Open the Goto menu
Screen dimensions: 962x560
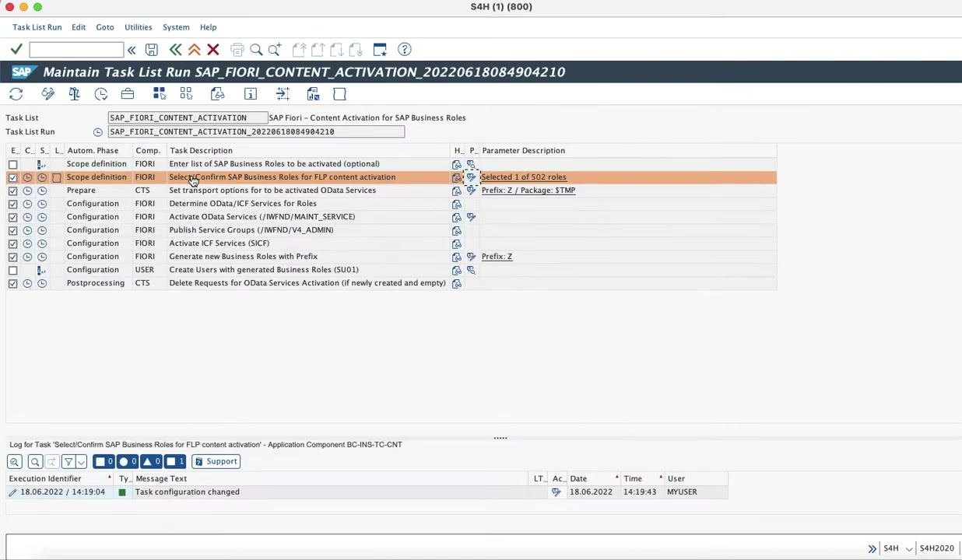coord(105,27)
